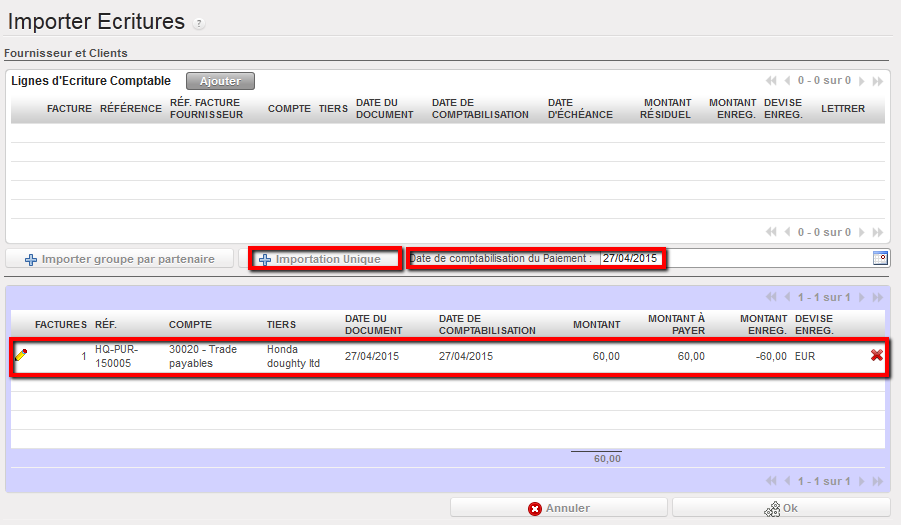Click next page arrow in bottom pager of lower list
902x525 pixels.
click(863, 481)
